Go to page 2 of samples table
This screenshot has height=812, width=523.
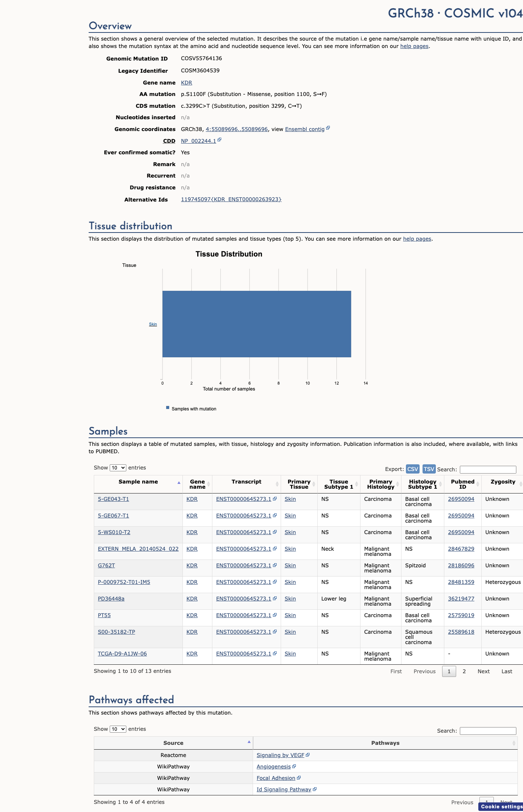click(464, 671)
